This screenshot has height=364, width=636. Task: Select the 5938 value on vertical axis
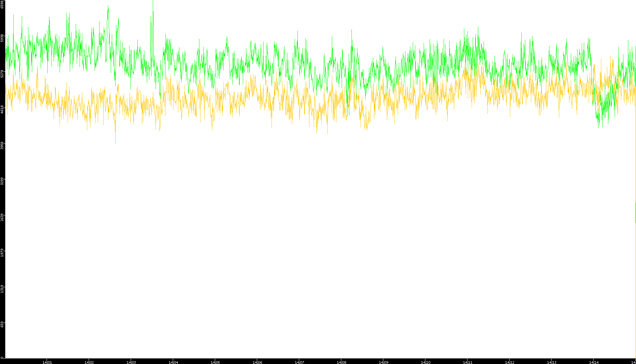[2, 38]
